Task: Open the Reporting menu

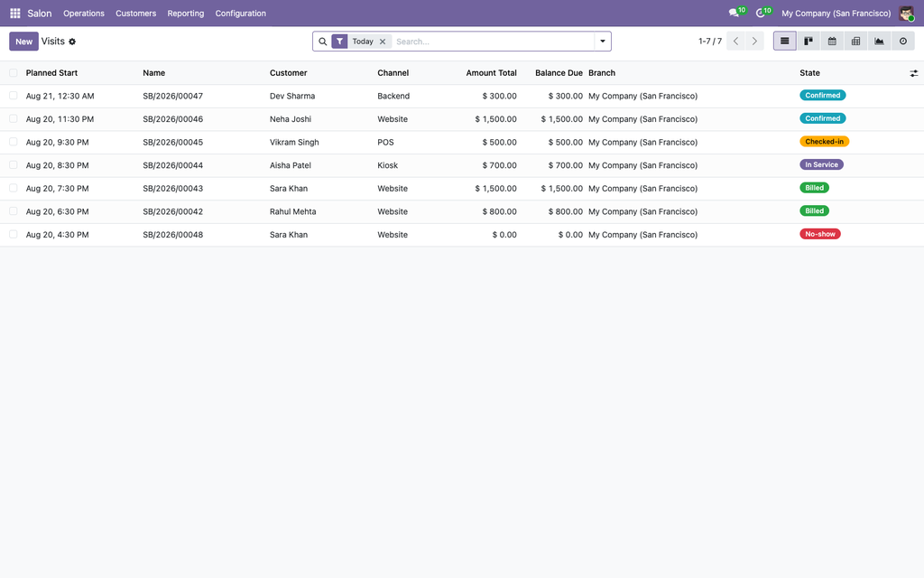Action: click(x=186, y=13)
